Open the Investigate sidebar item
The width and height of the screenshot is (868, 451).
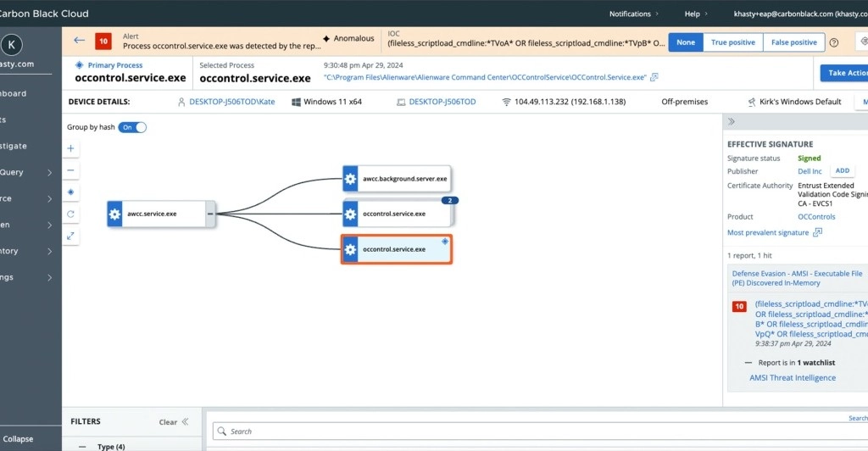14,146
